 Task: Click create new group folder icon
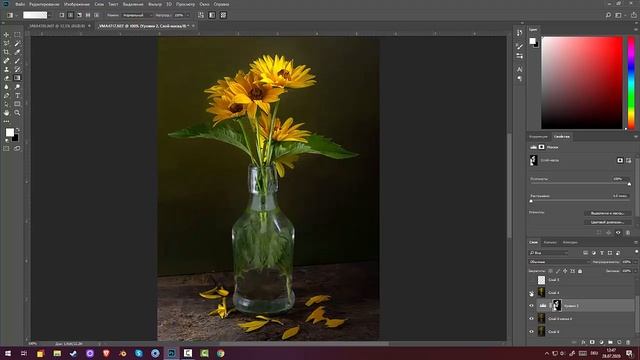610,342
